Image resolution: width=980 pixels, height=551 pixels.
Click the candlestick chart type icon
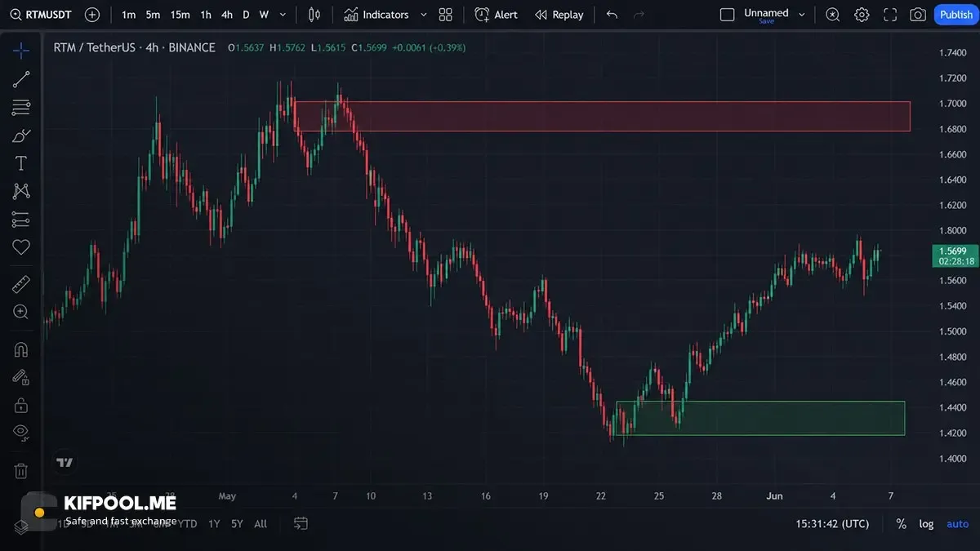[x=314, y=15]
